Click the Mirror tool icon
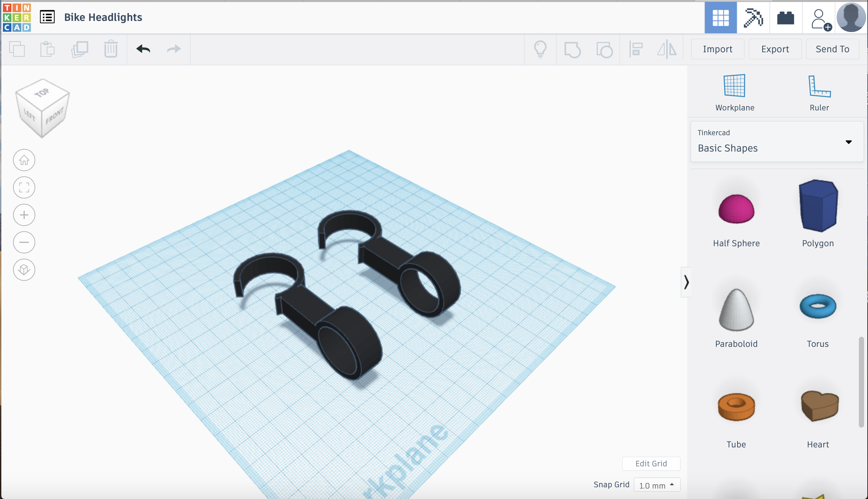This screenshot has height=499, width=868. point(667,49)
